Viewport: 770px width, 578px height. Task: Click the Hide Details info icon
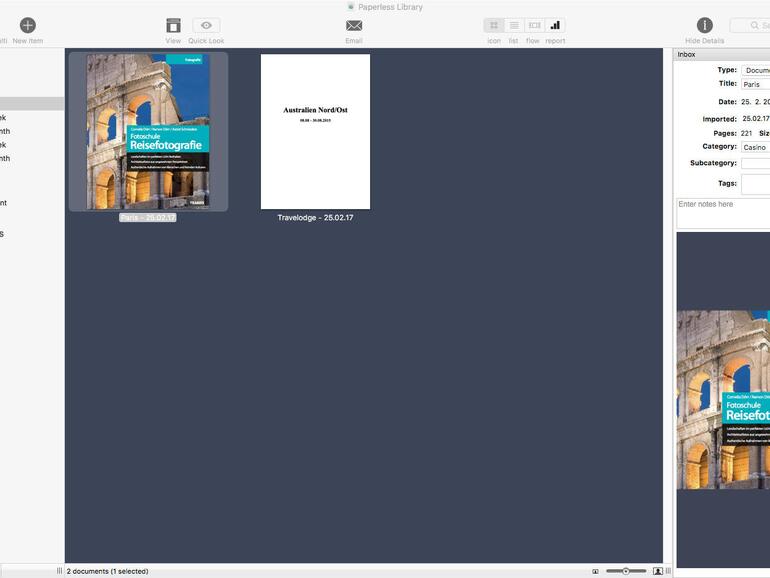(x=705, y=25)
